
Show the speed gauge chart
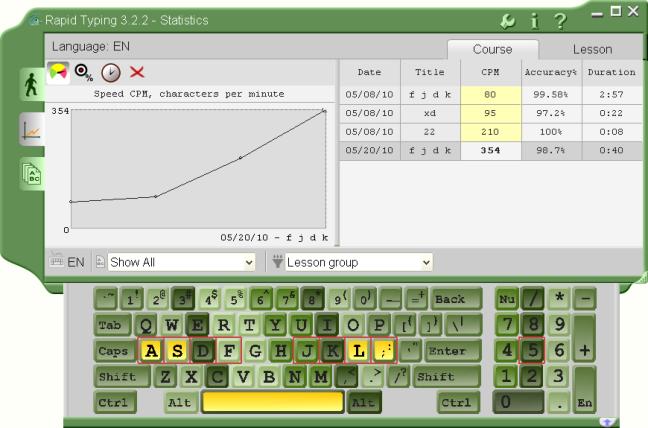[x=58, y=72]
